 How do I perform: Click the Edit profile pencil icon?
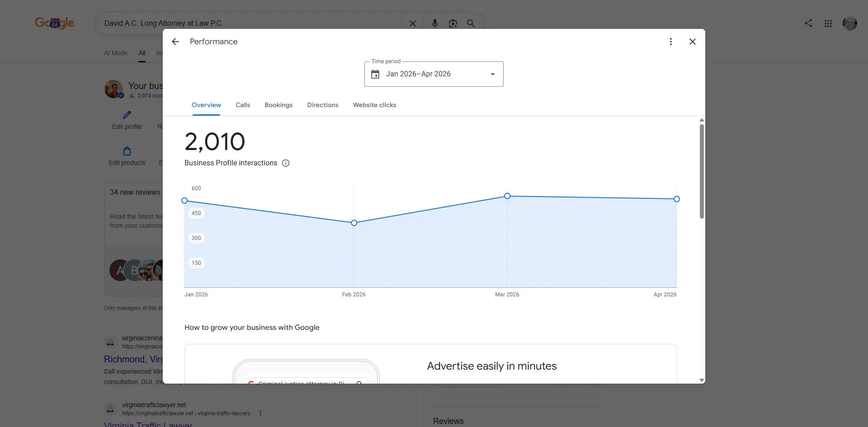(127, 115)
